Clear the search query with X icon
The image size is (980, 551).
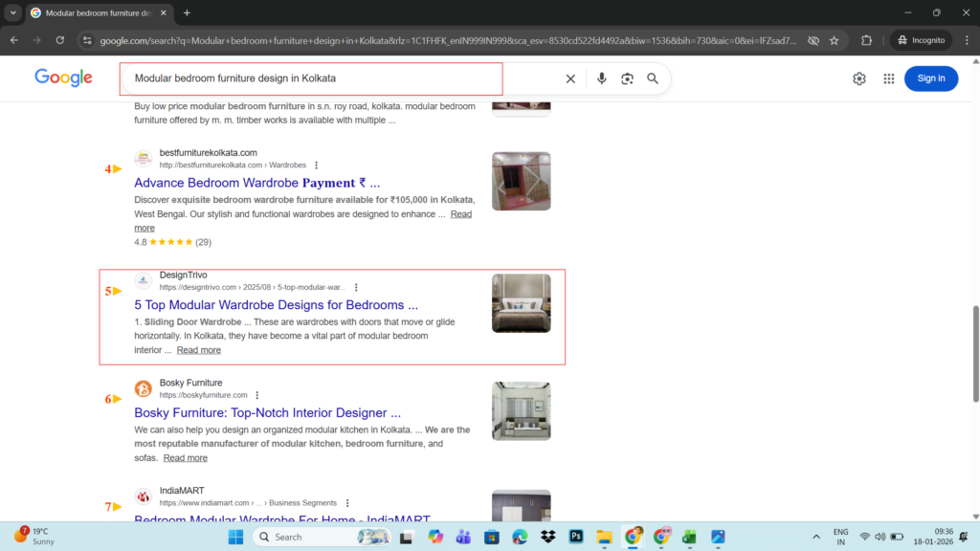(x=570, y=78)
